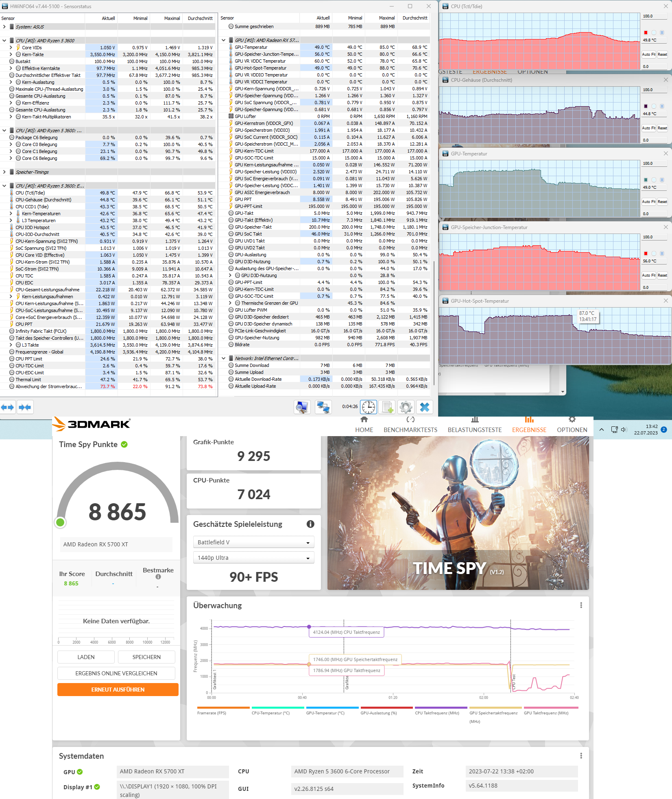This screenshot has width=672, height=799.
Task: Click Reset in GPU-Temperatur graph window
Action: coord(662,201)
